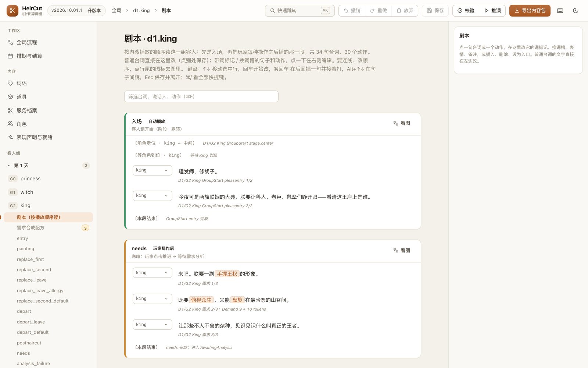Toggle dark mode moon icon

pyautogui.click(x=576, y=11)
